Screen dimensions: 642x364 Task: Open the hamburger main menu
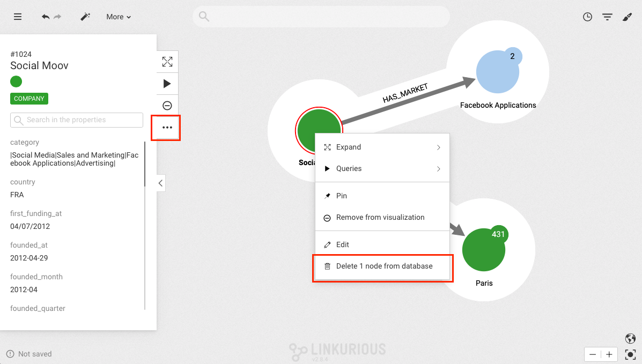point(18,17)
